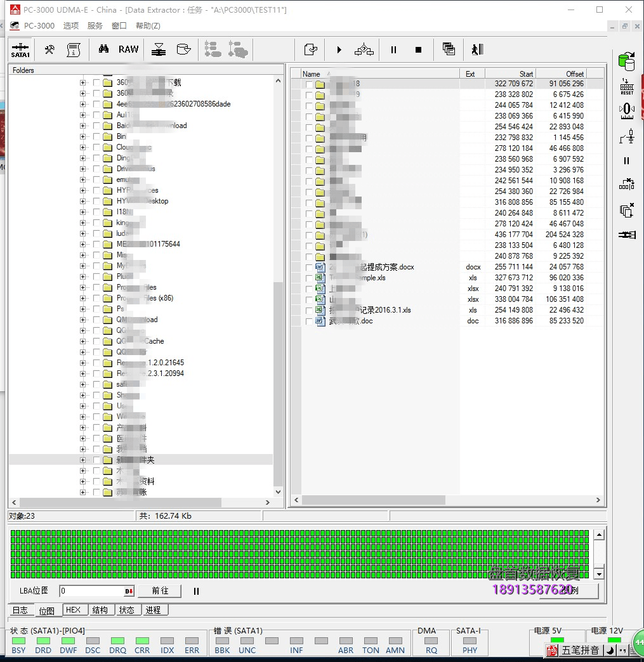Start RAW recovery from the toolbar
The image size is (644, 662).
coord(128,49)
